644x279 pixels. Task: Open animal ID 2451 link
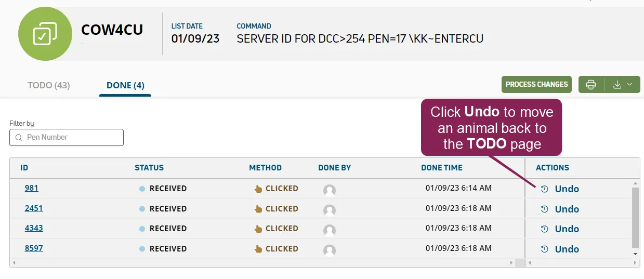[34, 208]
